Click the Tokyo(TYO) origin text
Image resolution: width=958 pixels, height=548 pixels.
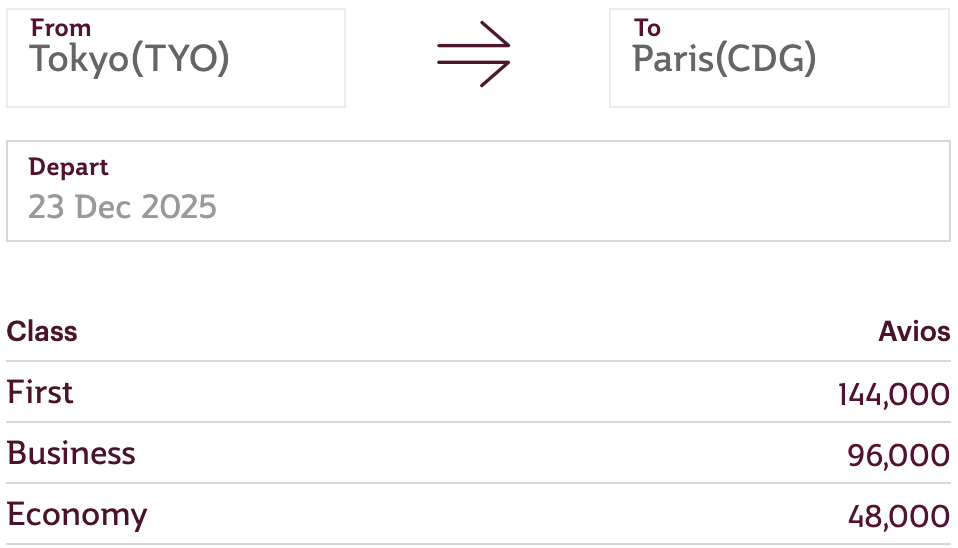129,60
